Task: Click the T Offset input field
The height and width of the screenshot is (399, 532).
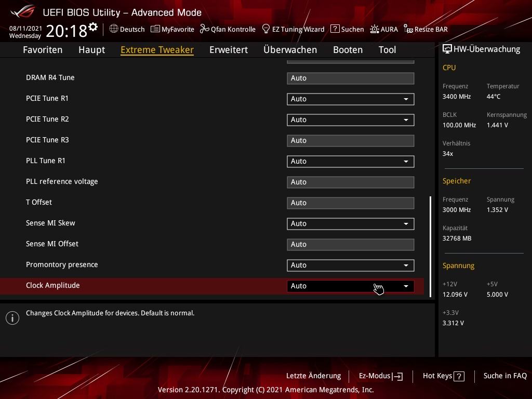Action: 351,203
